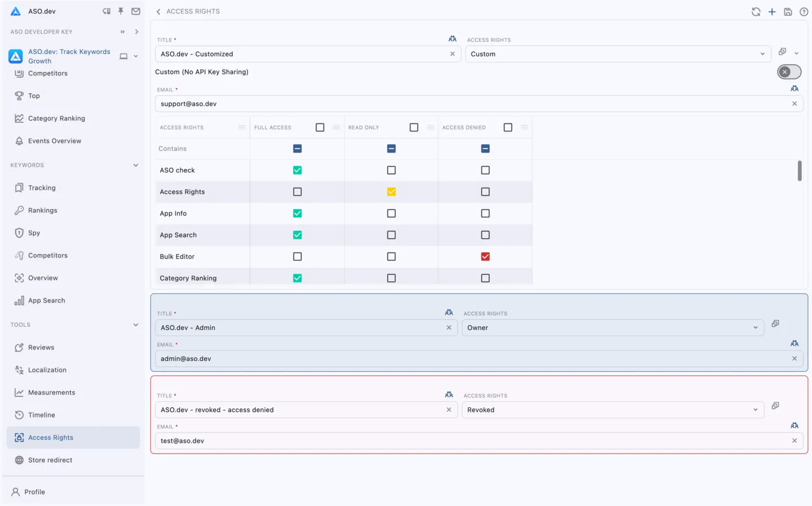Screen dimensions: 812x506
Task: Click the mail icon in sidebar header
Action: point(136,11)
